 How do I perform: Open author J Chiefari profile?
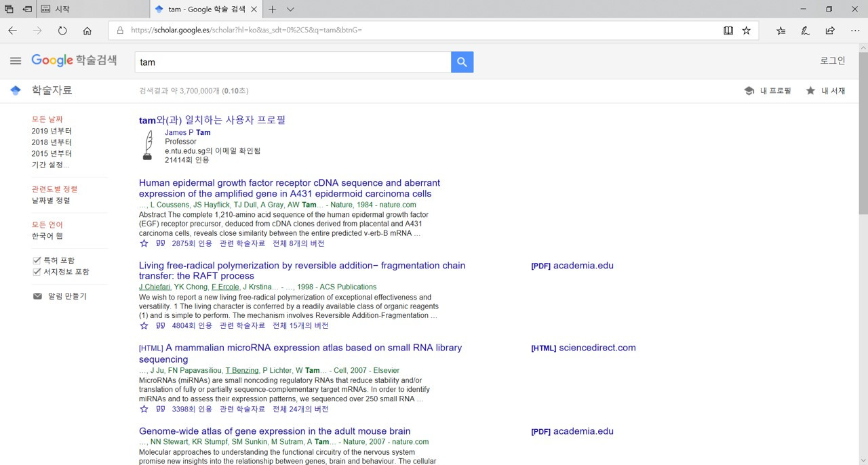point(155,287)
